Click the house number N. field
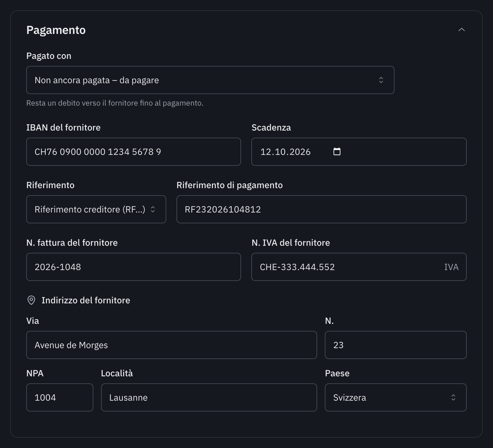493x448 pixels. (x=395, y=345)
